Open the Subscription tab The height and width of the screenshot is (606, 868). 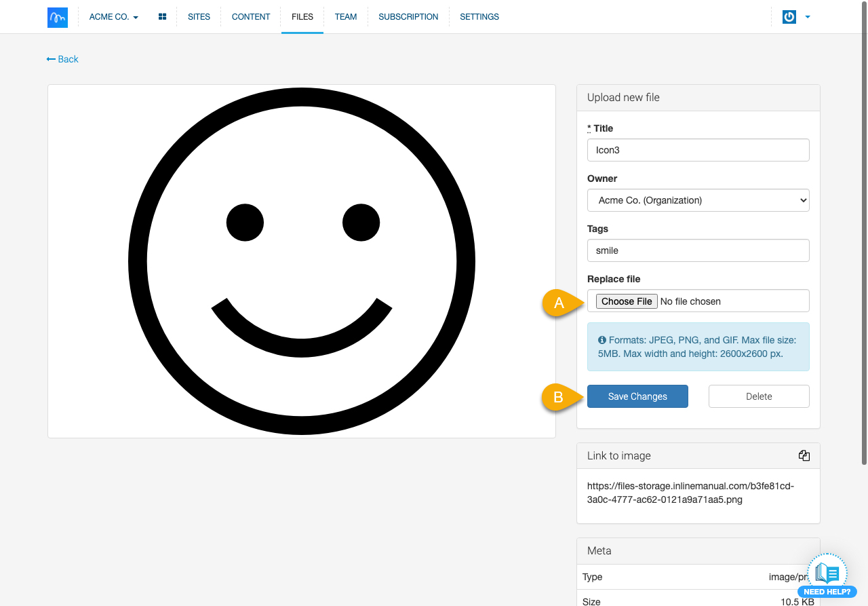pos(408,17)
